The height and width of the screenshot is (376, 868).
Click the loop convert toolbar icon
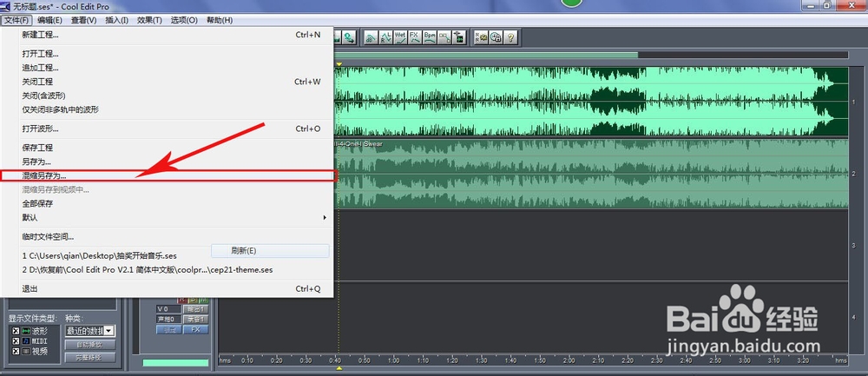point(349,37)
